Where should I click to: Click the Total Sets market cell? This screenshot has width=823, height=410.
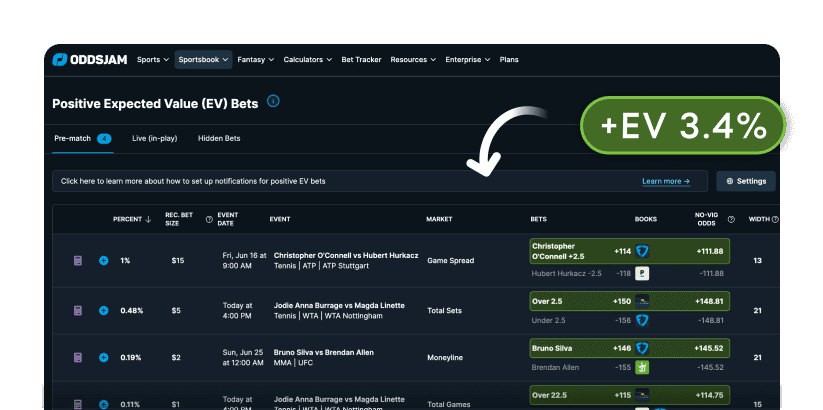pyautogui.click(x=445, y=311)
